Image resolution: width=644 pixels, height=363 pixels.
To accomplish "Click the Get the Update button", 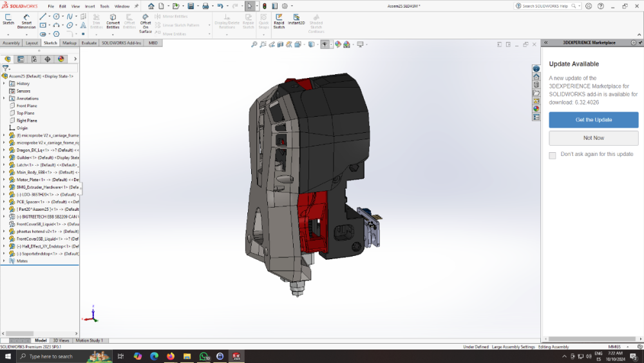I will pyautogui.click(x=594, y=120).
